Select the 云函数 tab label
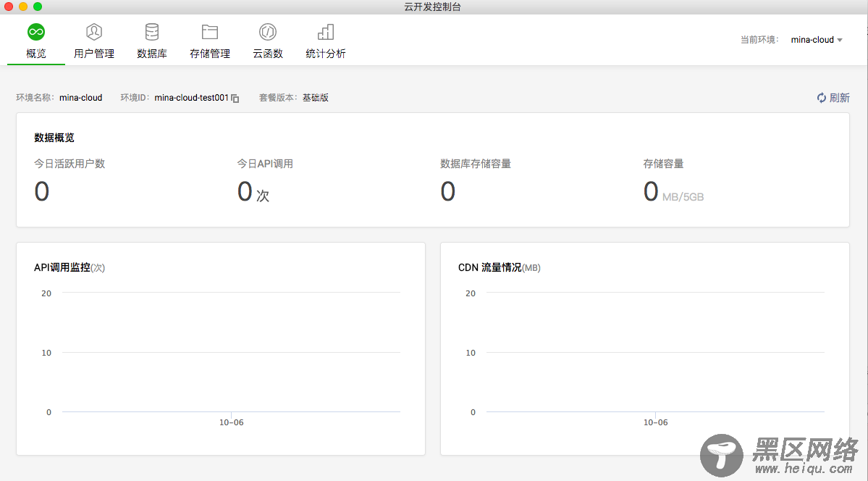The image size is (868, 481). point(268,54)
